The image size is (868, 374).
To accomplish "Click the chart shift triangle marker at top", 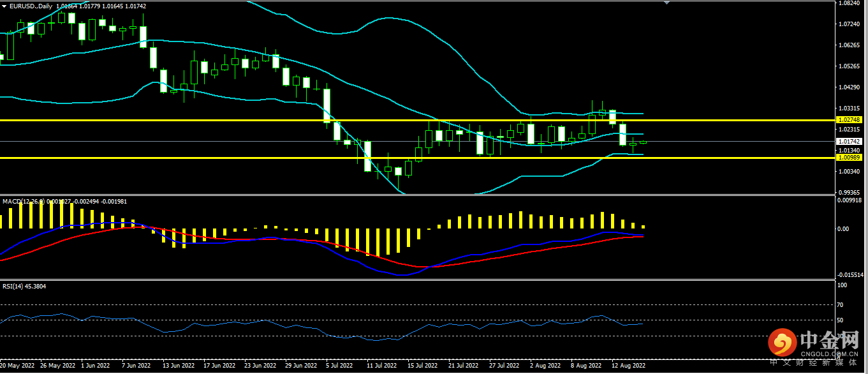I will click(667, 3).
